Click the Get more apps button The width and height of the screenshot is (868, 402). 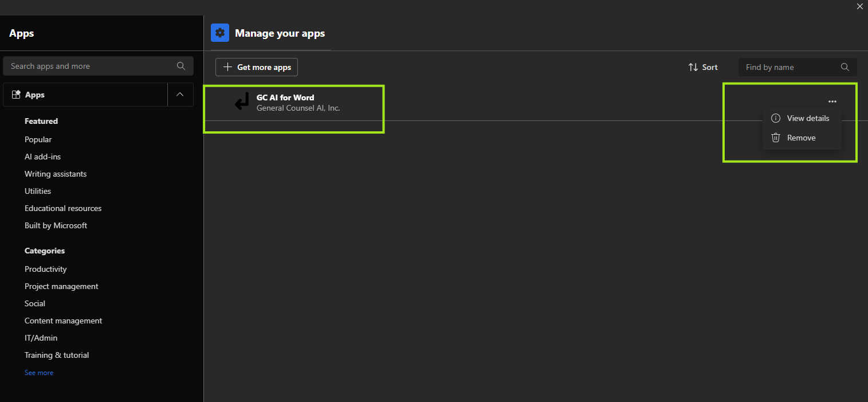pos(257,67)
